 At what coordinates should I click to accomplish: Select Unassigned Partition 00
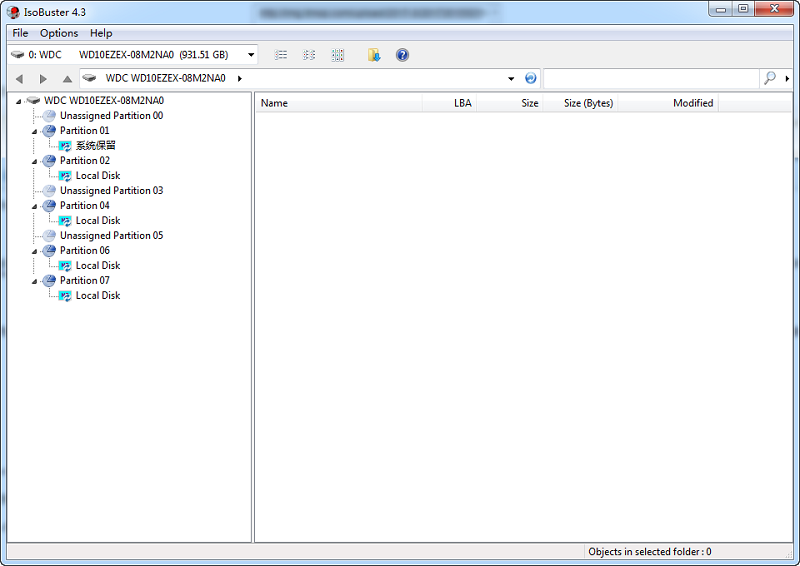(111, 116)
